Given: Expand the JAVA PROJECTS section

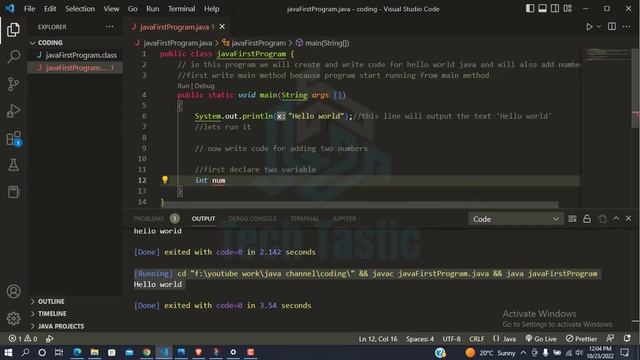Looking at the screenshot, I should click(x=61, y=327).
